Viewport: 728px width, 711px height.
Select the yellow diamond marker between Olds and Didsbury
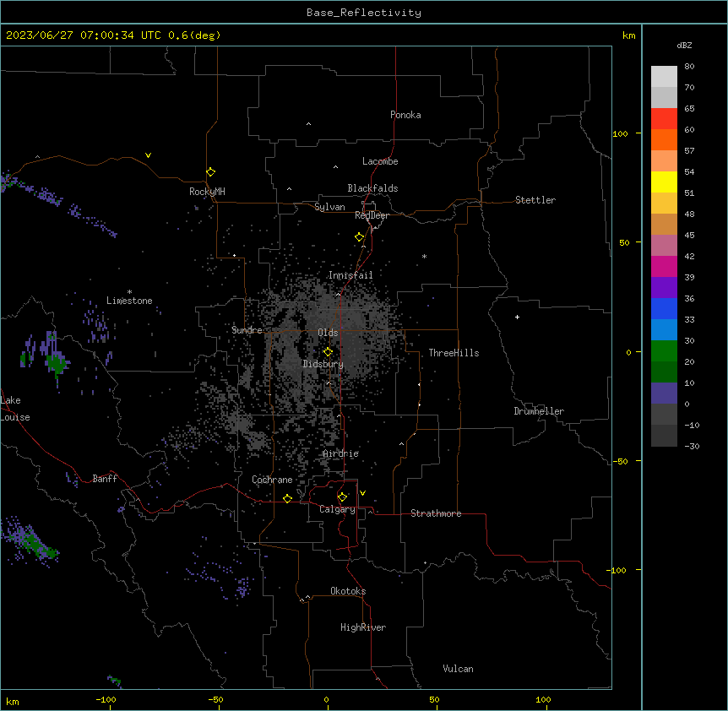click(x=329, y=352)
